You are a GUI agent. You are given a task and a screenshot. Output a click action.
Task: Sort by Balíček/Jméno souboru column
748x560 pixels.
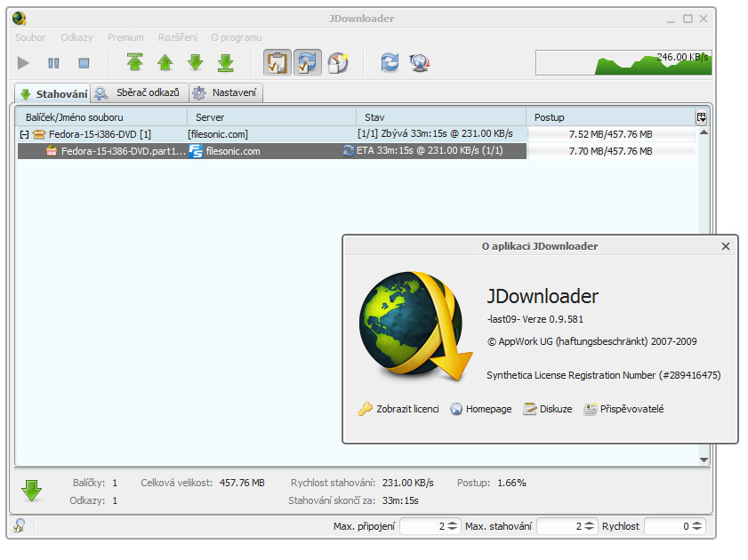pos(101,117)
